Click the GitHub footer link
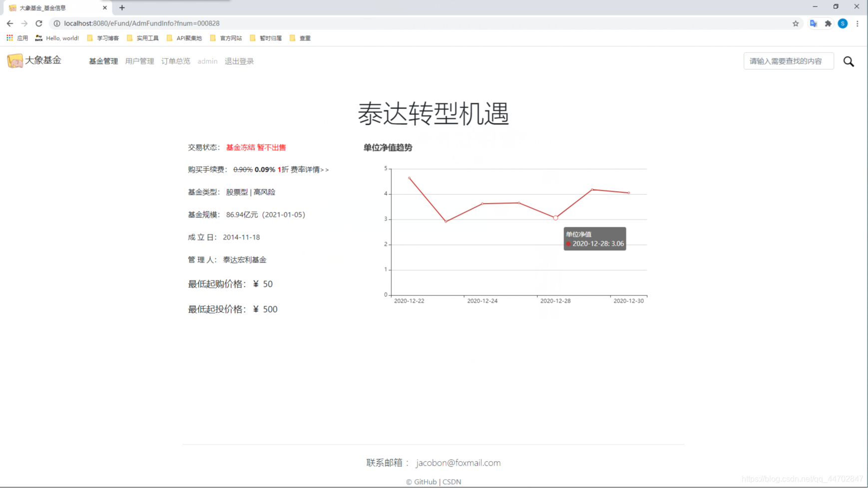This screenshot has height=488, width=868. click(425, 482)
